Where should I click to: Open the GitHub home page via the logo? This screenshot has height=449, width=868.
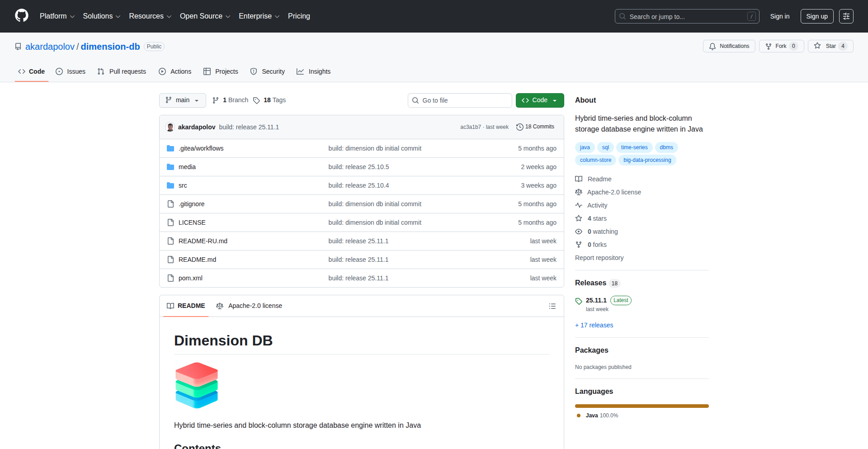(x=21, y=16)
